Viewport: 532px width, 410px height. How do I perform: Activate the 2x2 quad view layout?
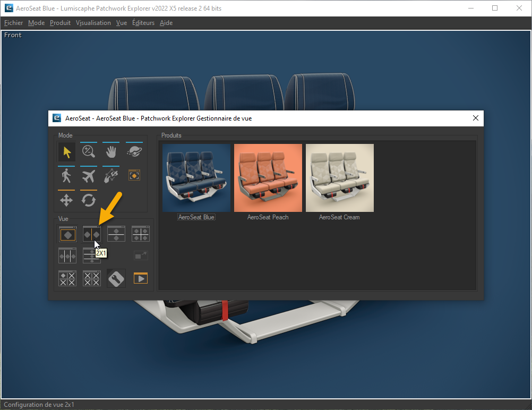click(140, 234)
